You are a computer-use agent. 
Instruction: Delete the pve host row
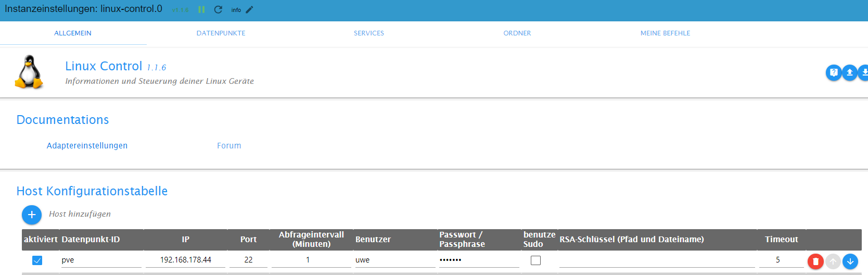(x=815, y=261)
